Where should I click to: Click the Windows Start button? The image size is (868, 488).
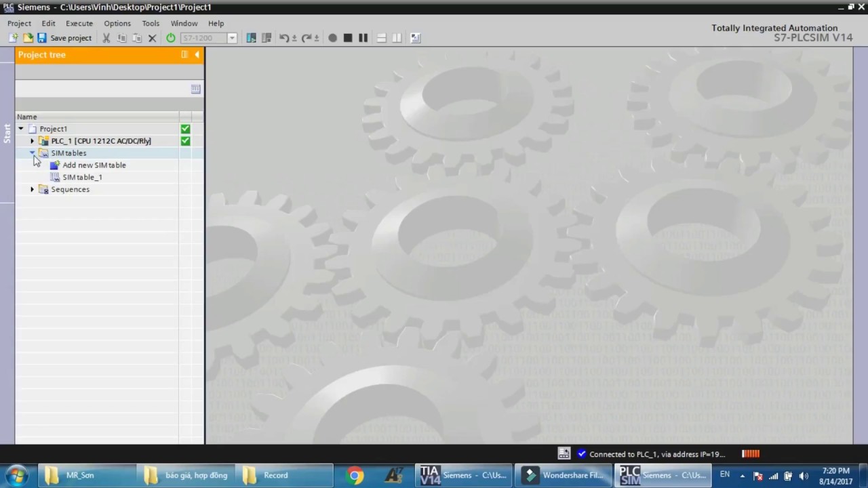click(x=16, y=475)
